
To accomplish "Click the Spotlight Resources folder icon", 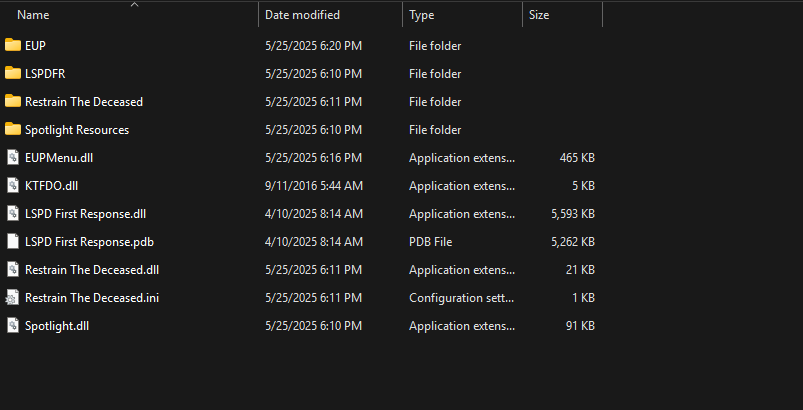I will (x=13, y=129).
